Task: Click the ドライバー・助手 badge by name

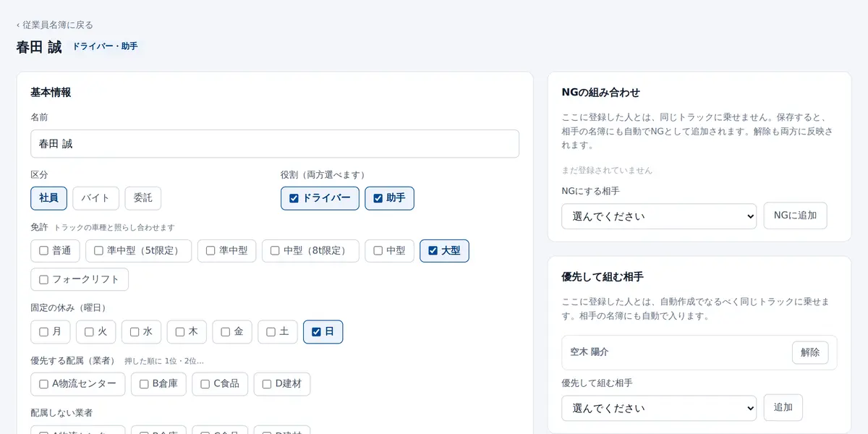Action: click(x=105, y=46)
